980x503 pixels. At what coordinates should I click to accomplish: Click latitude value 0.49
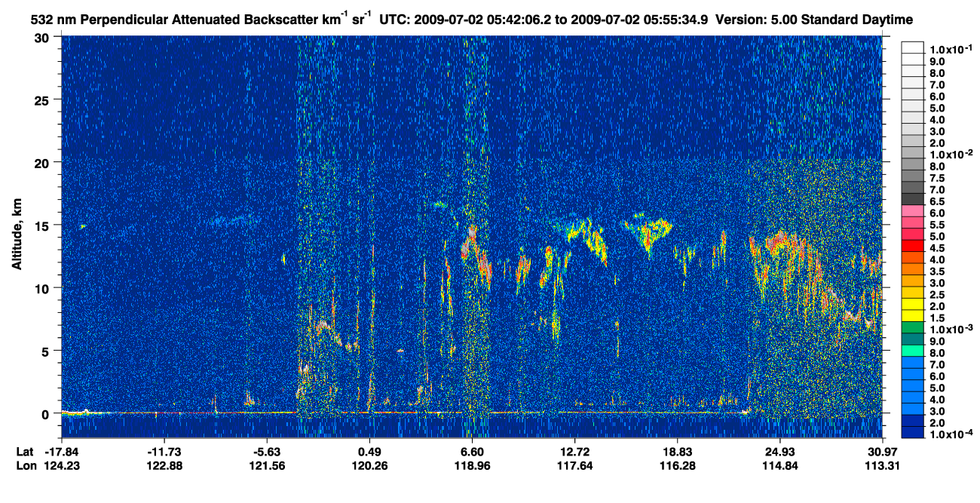pyautogui.click(x=369, y=451)
